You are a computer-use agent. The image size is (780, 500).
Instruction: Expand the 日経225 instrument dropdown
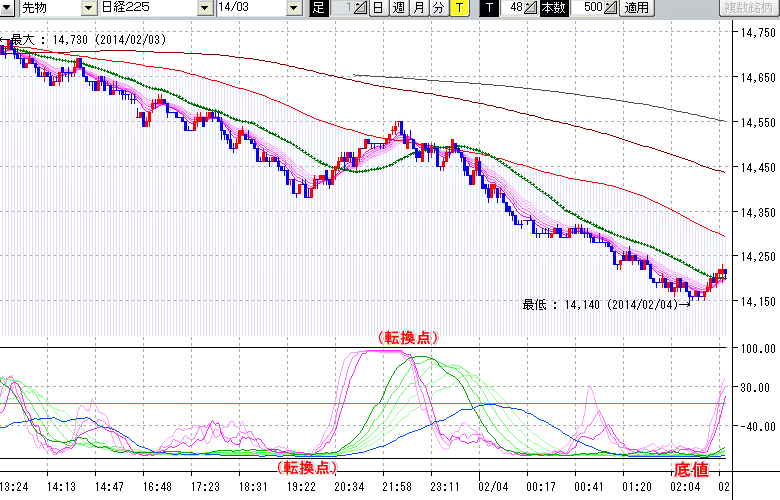pos(204,8)
